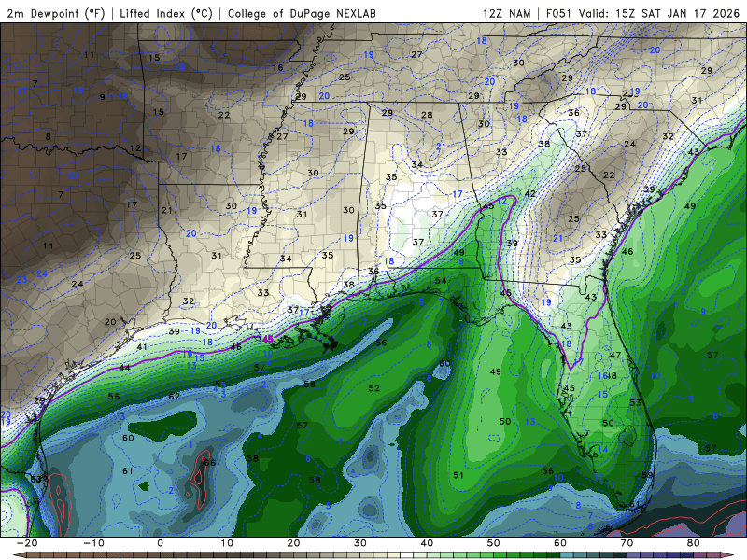Click the '54' dewpoint value on Florida panhandle
The width and height of the screenshot is (747, 560).
(441, 281)
